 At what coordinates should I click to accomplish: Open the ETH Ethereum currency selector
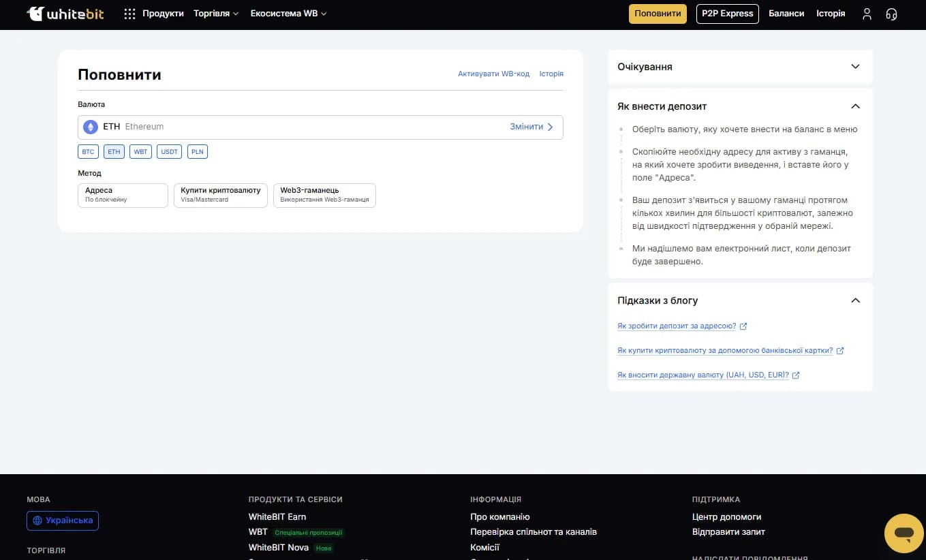(x=320, y=127)
